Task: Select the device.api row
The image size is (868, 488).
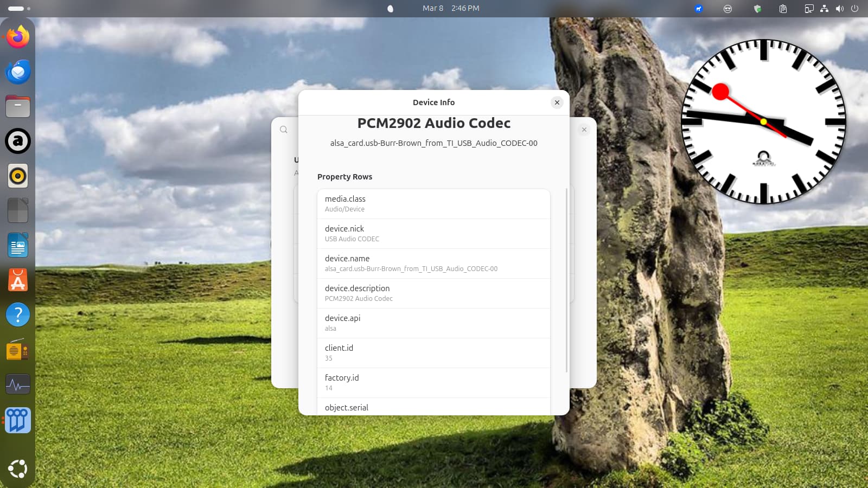Action: tap(433, 323)
